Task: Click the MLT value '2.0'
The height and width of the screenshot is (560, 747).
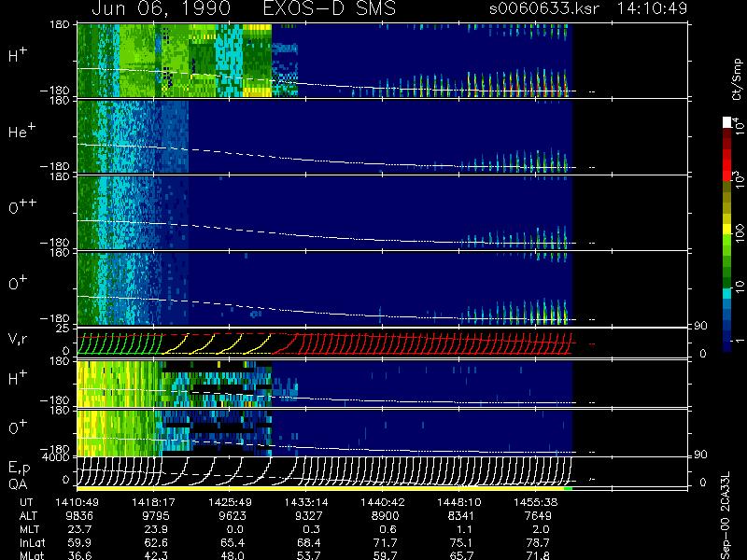Action: [541, 529]
